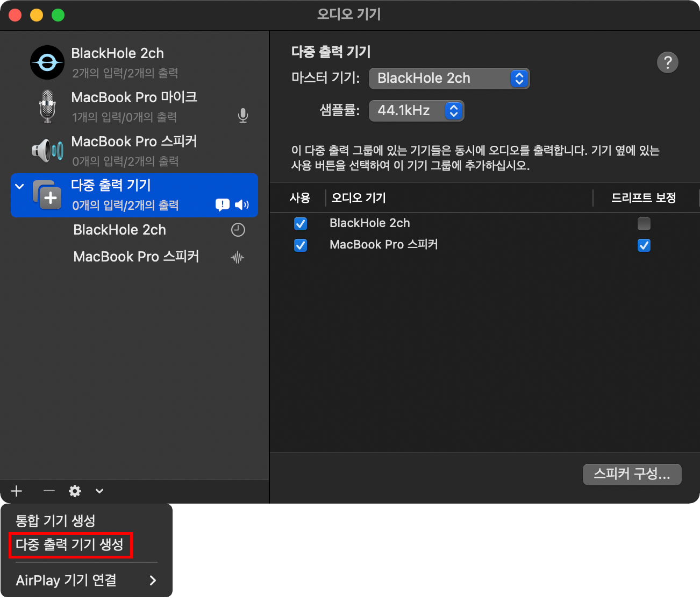700x601 pixels.
Task: Click the BlackHole 2ch device icon
Action: tap(47, 62)
